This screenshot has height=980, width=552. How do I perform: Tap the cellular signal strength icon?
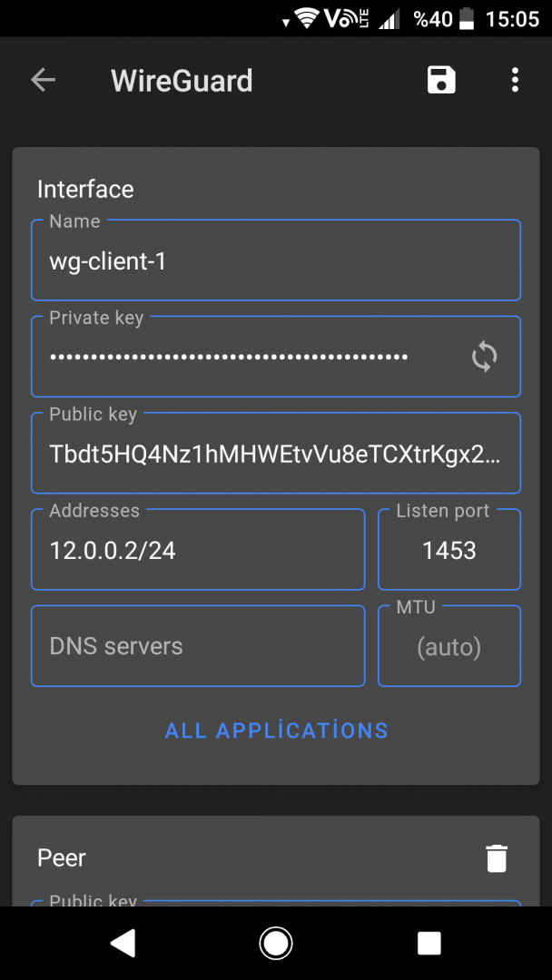point(389,19)
